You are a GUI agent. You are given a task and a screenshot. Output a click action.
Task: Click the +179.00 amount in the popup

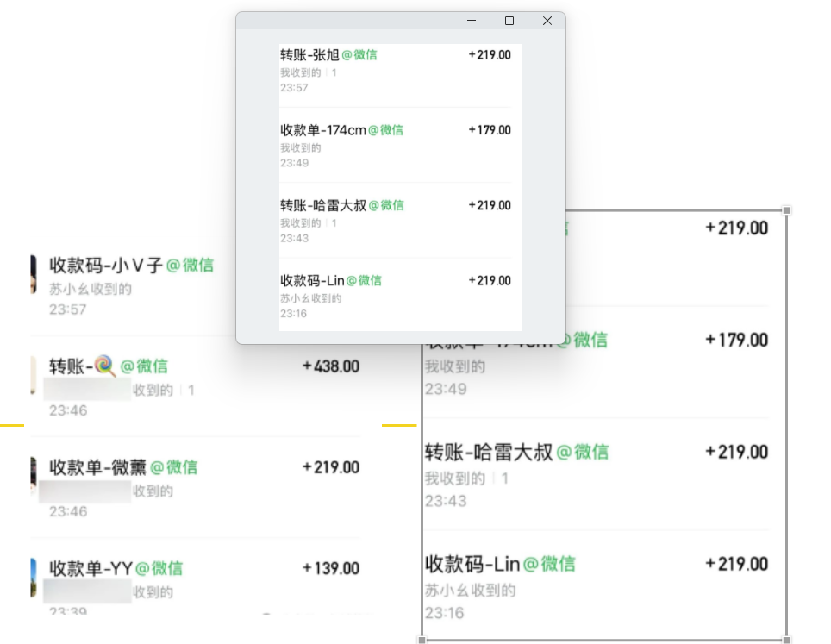[x=489, y=129]
